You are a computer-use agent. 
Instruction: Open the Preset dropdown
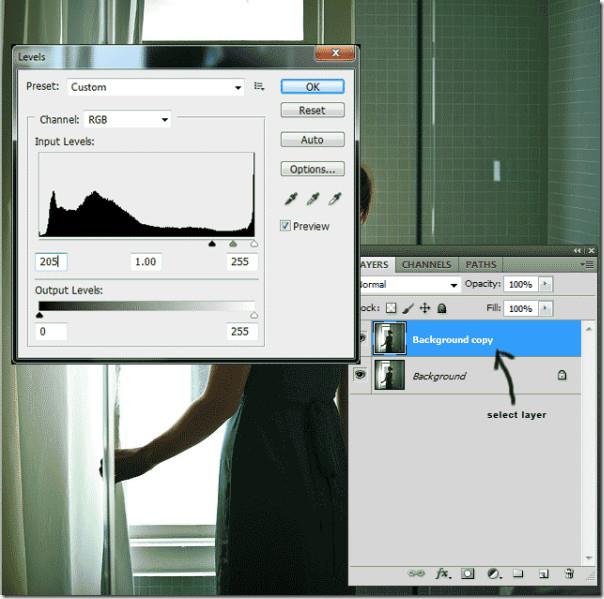(155, 88)
